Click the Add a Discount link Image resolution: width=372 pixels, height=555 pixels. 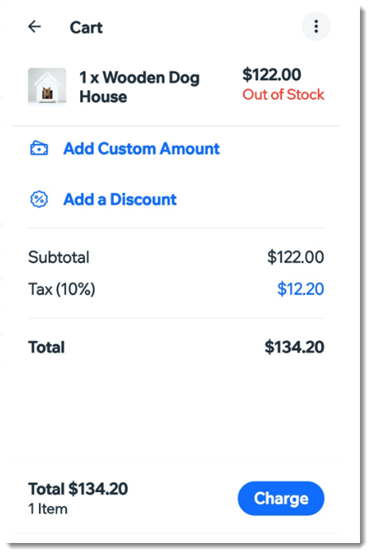click(120, 199)
